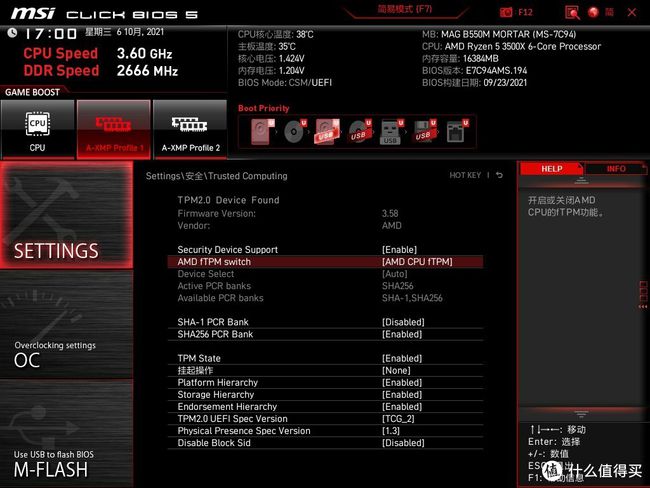650x488 pixels.
Task: Change Endorsement Hierarchy setting
Action: (325, 407)
